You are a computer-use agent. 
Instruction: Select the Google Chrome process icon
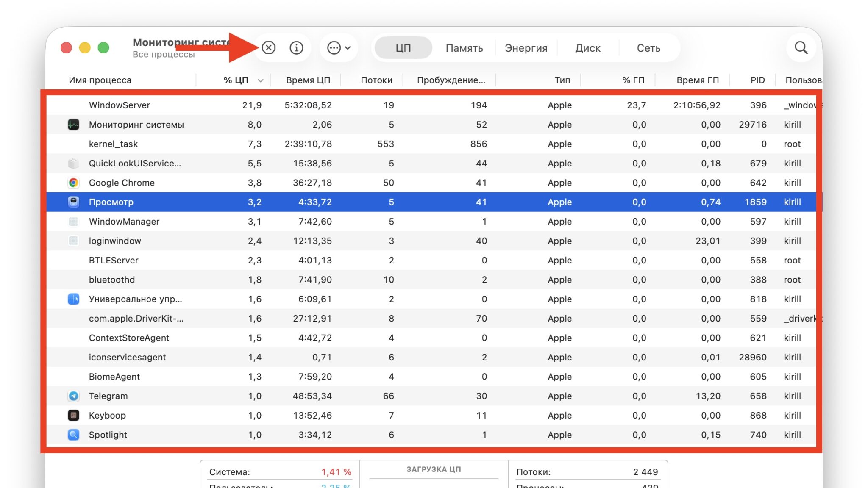73,183
